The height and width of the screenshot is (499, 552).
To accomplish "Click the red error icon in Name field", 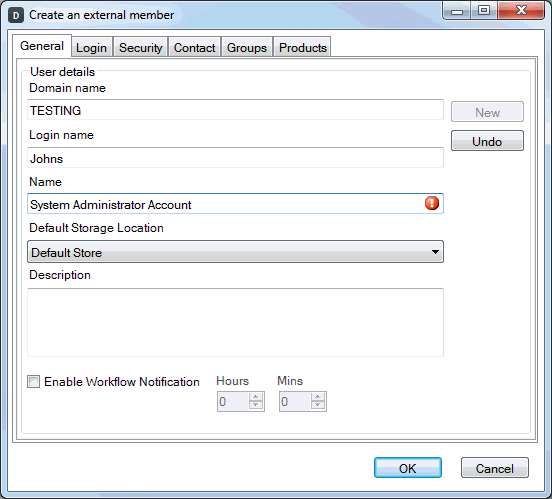I will pos(432,203).
